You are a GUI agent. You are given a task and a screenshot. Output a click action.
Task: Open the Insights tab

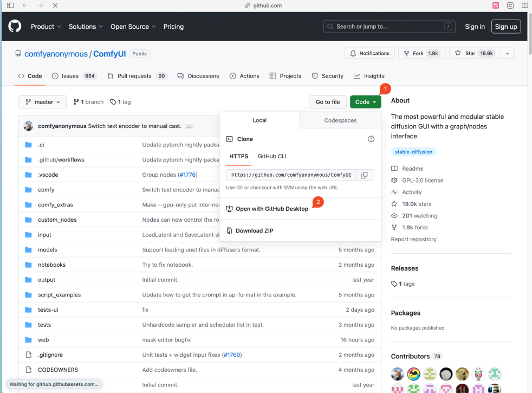click(x=369, y=76)
